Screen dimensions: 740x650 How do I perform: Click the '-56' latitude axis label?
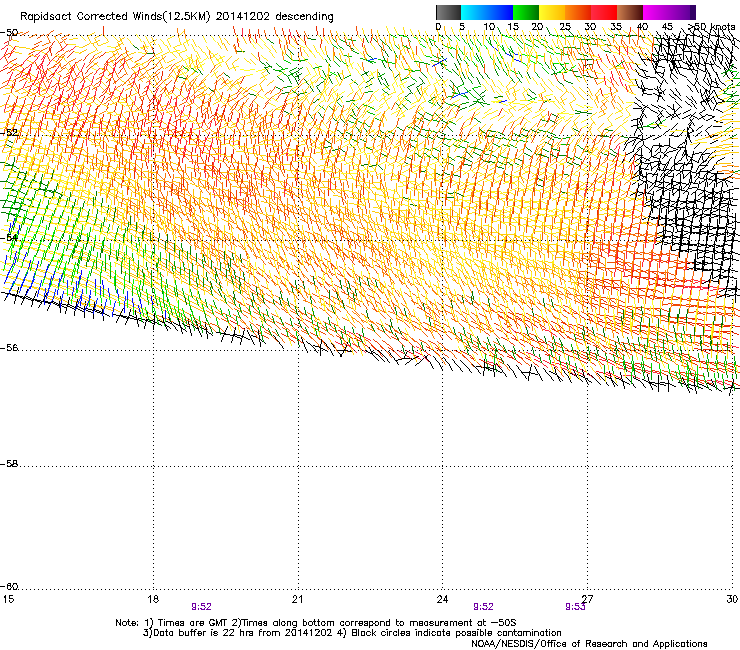[x=9, y=348]
